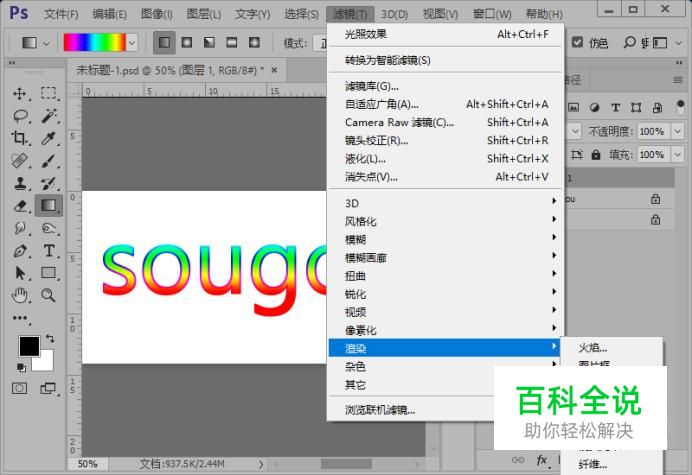
Task: Open the 图像(I) menu
Action: [x=156, y=14]
